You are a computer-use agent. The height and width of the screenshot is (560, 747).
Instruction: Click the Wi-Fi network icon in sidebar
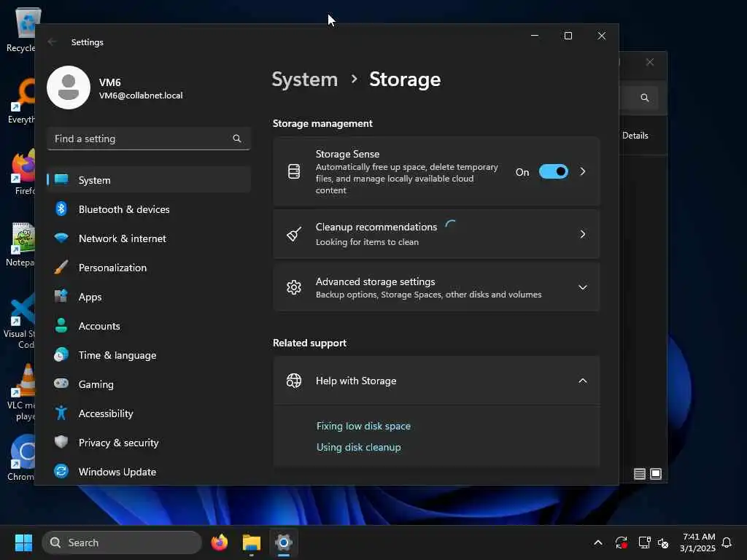[61, 238]
